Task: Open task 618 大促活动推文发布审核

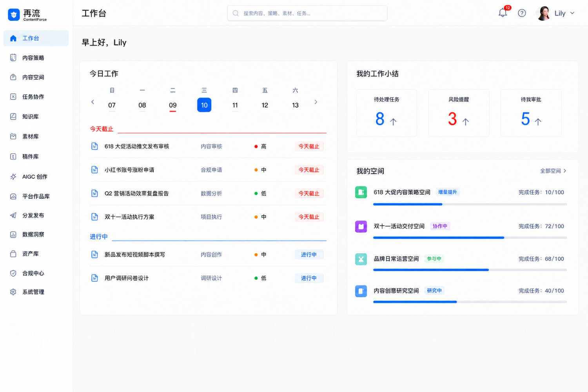Action: pyautogui.click(x=137, y=146)
